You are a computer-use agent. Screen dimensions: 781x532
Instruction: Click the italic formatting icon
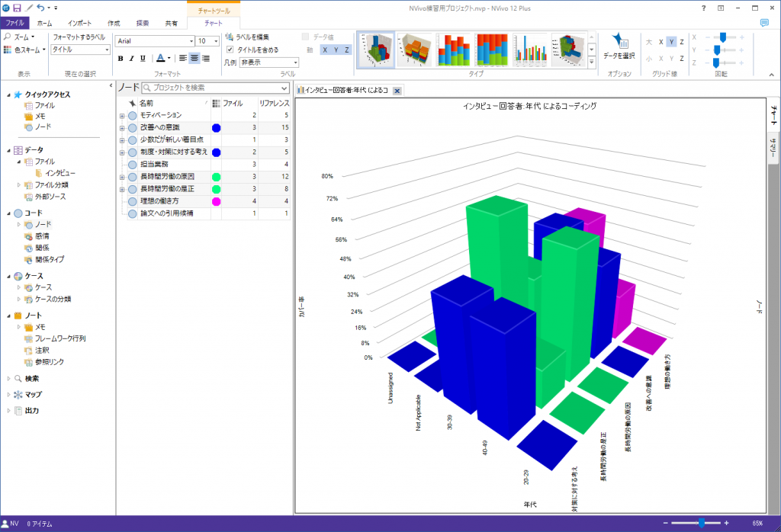(x=131, y=58)
